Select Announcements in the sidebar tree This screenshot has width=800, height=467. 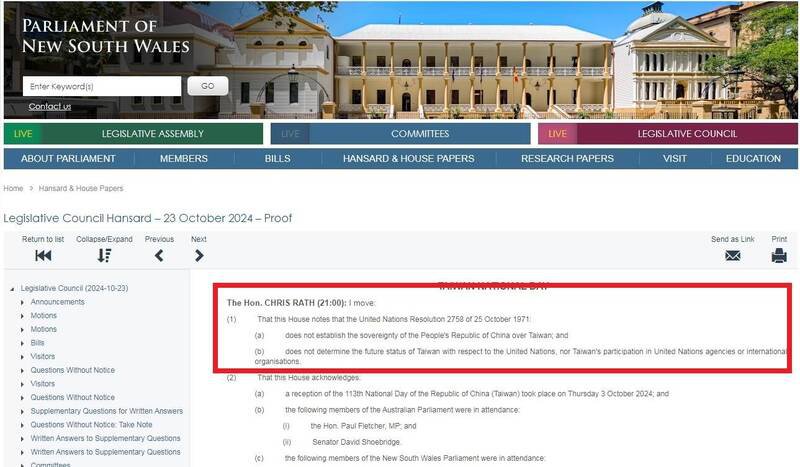click(x=58, y=302)
